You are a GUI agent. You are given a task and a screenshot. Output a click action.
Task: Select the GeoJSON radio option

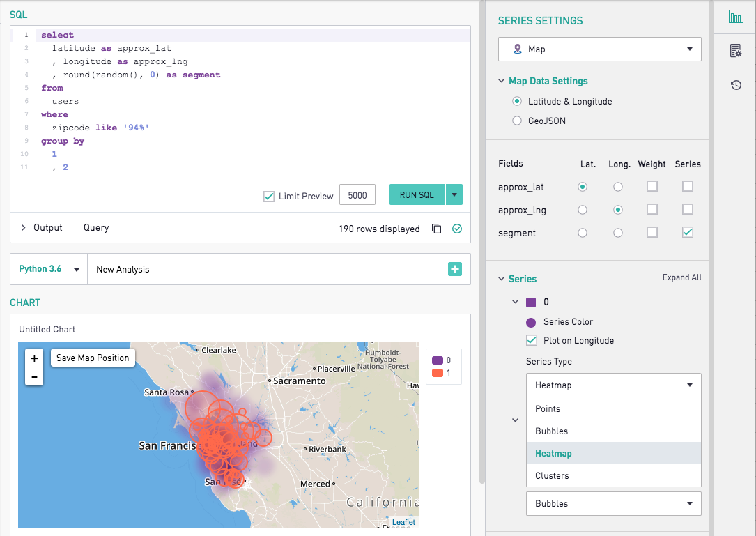click(x=516, y=120)
